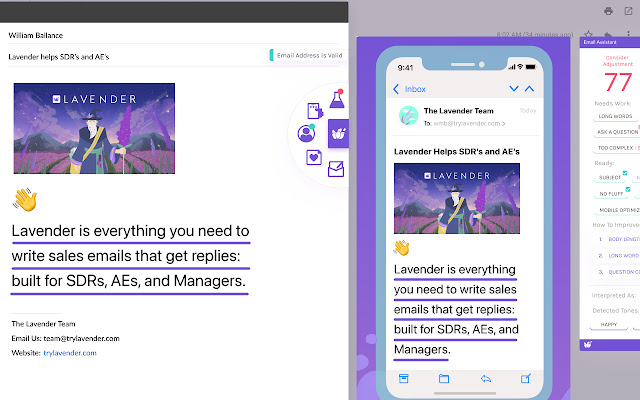
Task: Click Consider Adjustment label above the score
Action: pos(618,61)
